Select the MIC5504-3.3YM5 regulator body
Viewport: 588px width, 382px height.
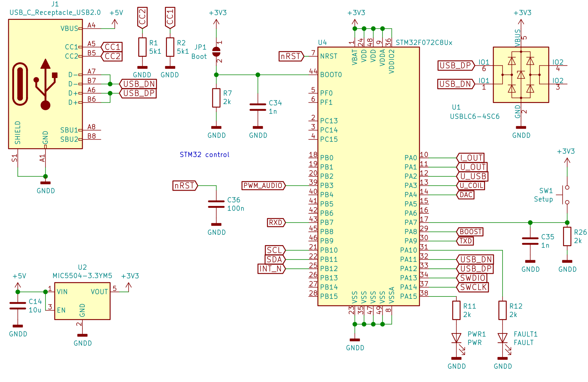(x=82, y=301)
